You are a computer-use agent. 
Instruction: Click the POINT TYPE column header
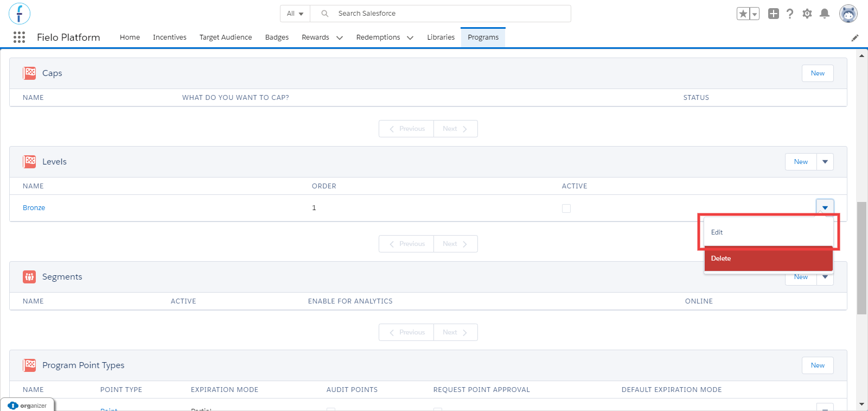(121, 390)
